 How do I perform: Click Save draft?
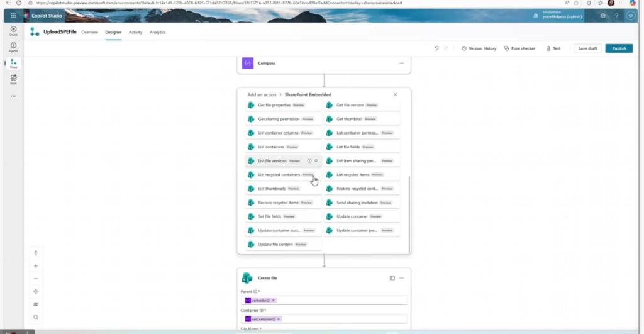tap(588, 48)
